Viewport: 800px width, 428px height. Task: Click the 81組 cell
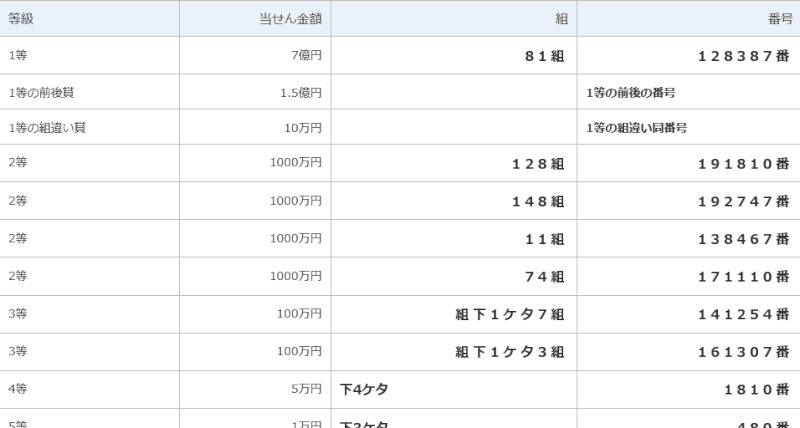tap(545, 56)
